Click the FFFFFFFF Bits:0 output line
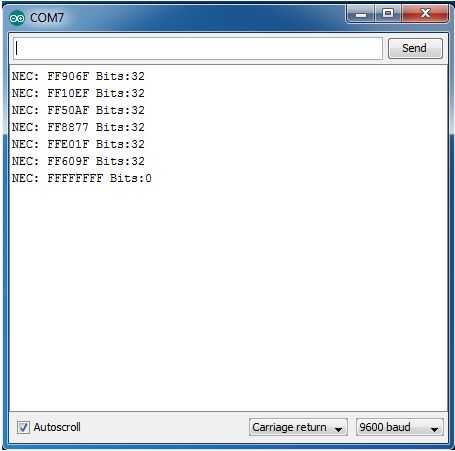 click(x=82, y=178)
